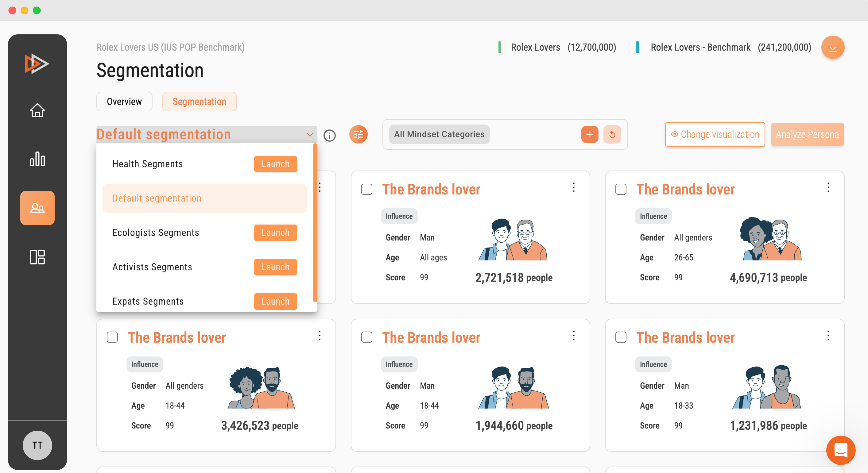Check the 1,231,986 people persona card
868x473 pixels.
621,337
